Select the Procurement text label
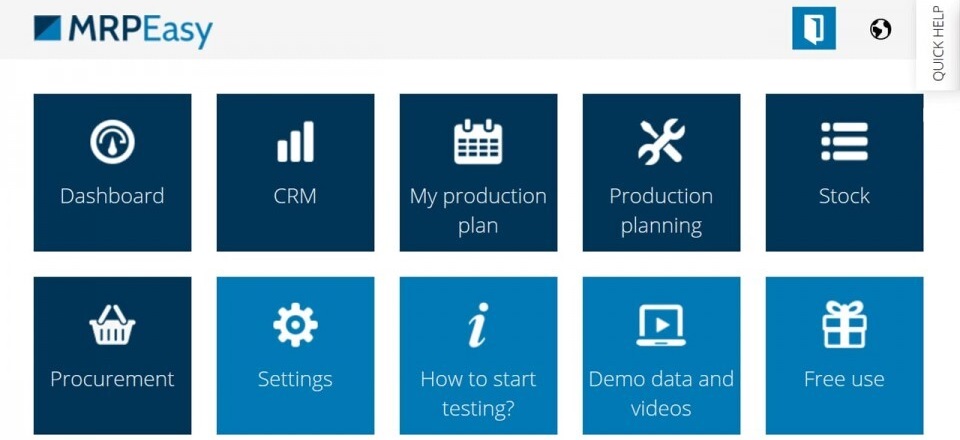 click(112, 379)
